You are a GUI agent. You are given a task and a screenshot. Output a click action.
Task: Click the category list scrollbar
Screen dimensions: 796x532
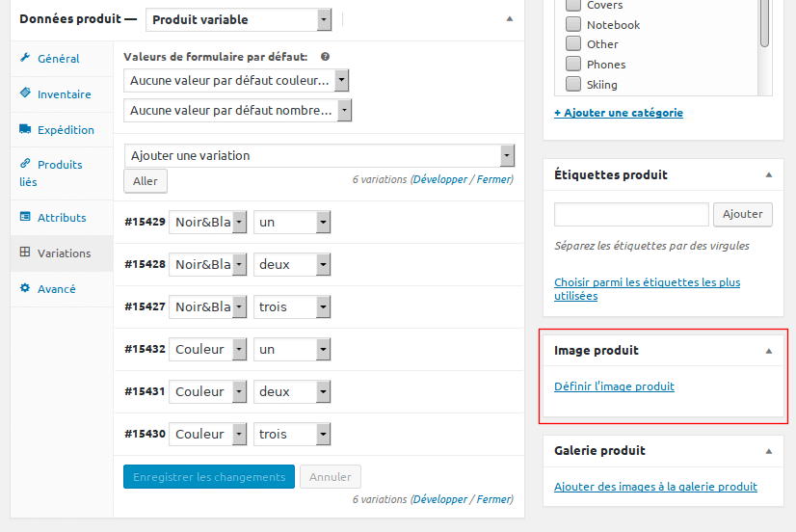pos(764,24)
